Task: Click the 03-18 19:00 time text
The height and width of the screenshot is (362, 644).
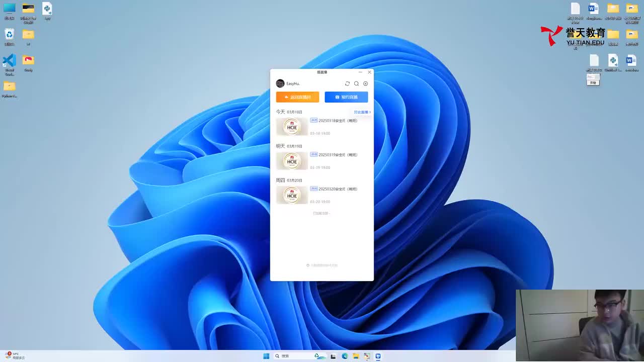Action: click(x=320, y=133)
